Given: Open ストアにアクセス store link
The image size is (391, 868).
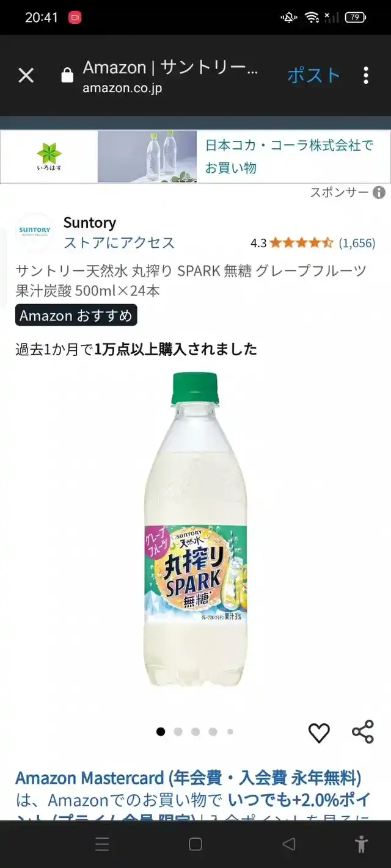Looking at the screenshot, I should 119,242.
